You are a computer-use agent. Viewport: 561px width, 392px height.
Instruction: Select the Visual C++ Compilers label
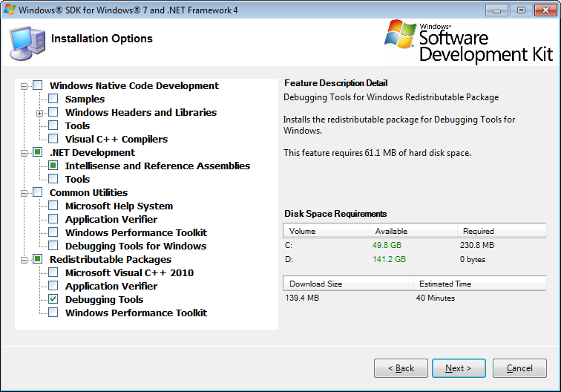pyautogui.click(x=117, y=139)
